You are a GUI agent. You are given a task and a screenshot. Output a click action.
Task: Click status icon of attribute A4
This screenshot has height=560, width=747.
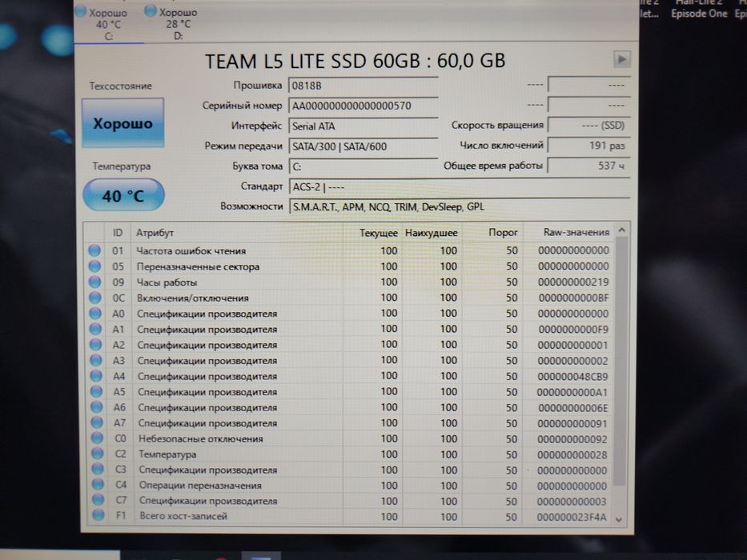96,376
